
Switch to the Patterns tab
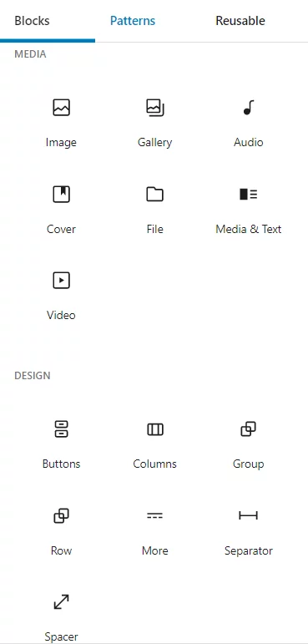click(133, 21)
